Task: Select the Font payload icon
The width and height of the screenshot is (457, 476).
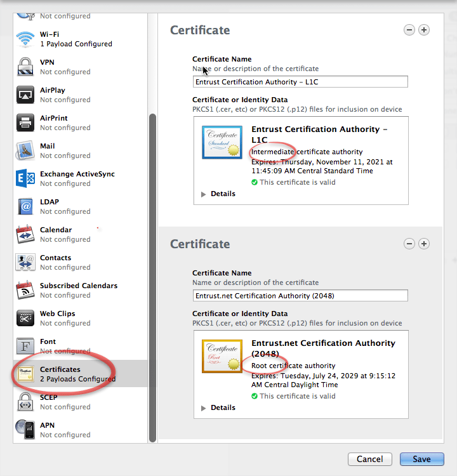Action: [25, 346]
